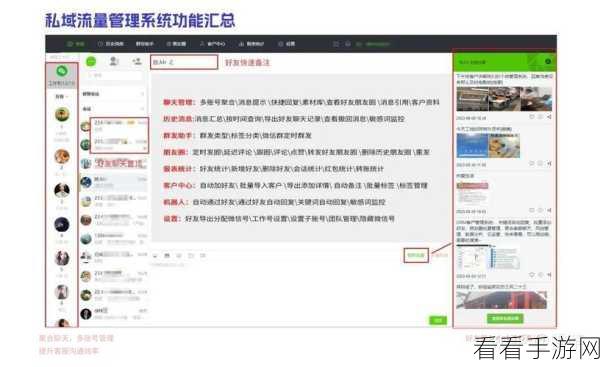Switch to third WeChat account avatar in sidebar
This screenshot has width=600, height=367.
point(62,190)
